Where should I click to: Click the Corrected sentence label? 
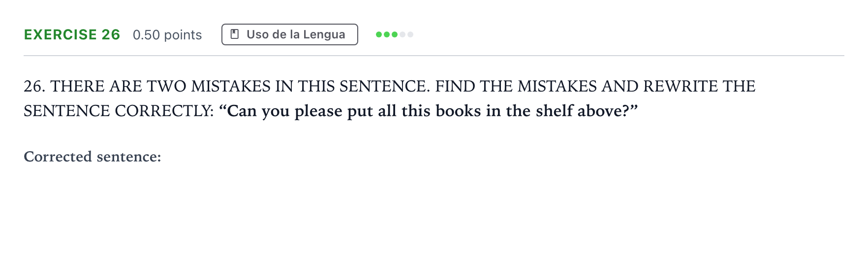(x=93, y=157)
